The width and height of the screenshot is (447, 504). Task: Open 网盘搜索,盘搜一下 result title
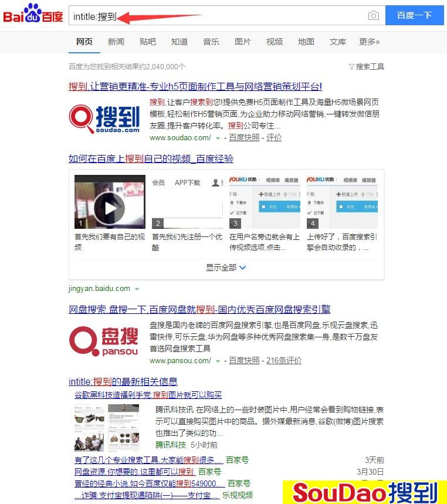[199, 309]
